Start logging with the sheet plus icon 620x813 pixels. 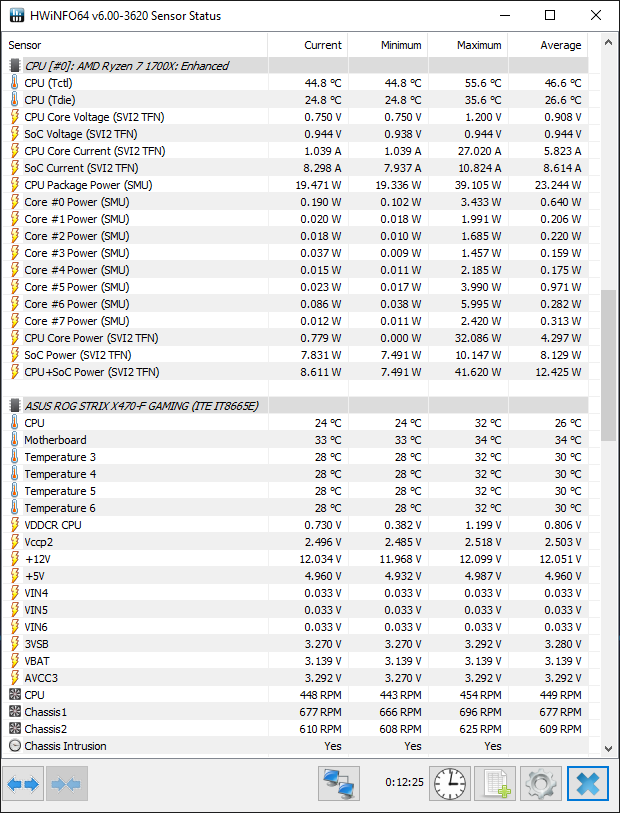click(495, 783)
